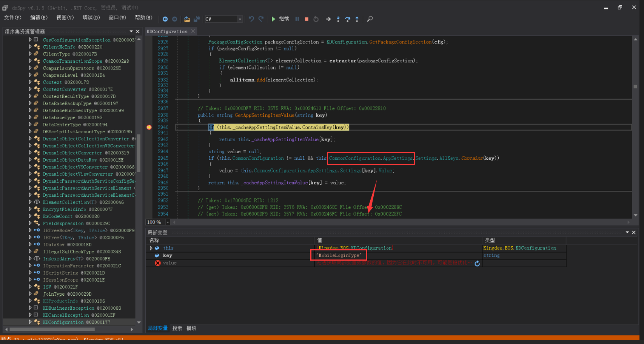Click the Step Over toolbar icon
The height and width of the screenshot is (344, 644).
[x=347, y=19]
